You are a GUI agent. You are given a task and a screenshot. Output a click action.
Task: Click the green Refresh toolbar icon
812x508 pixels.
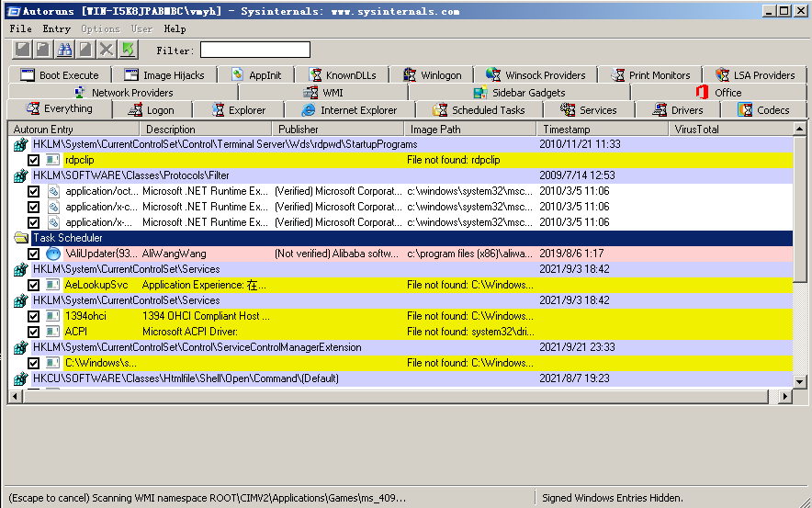coord(128,50)
